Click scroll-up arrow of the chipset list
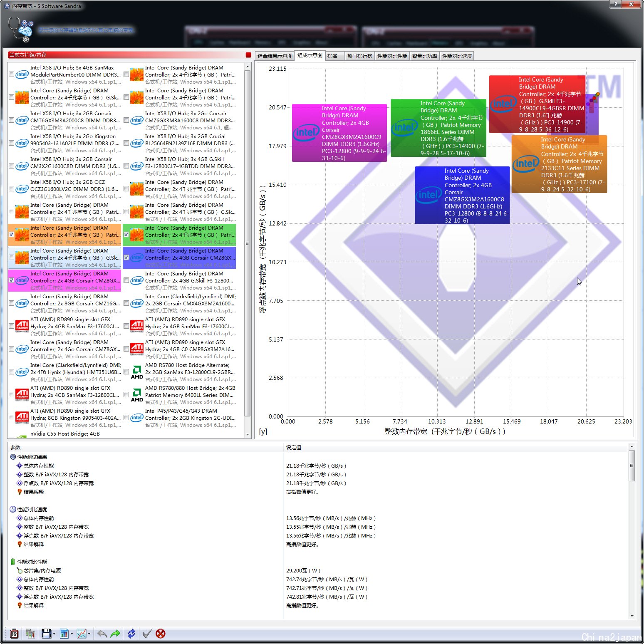Screen dimensions: 644x644 [248, 67]
